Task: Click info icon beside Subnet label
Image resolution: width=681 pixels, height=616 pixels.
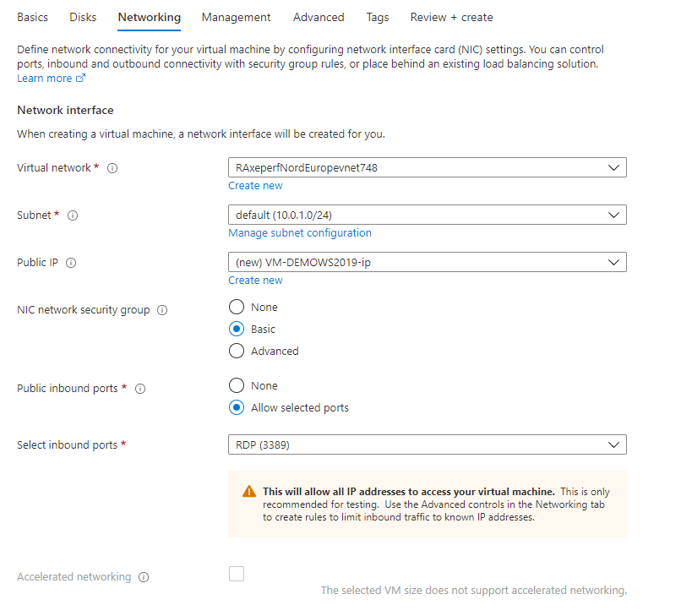Action: point(73,215)
